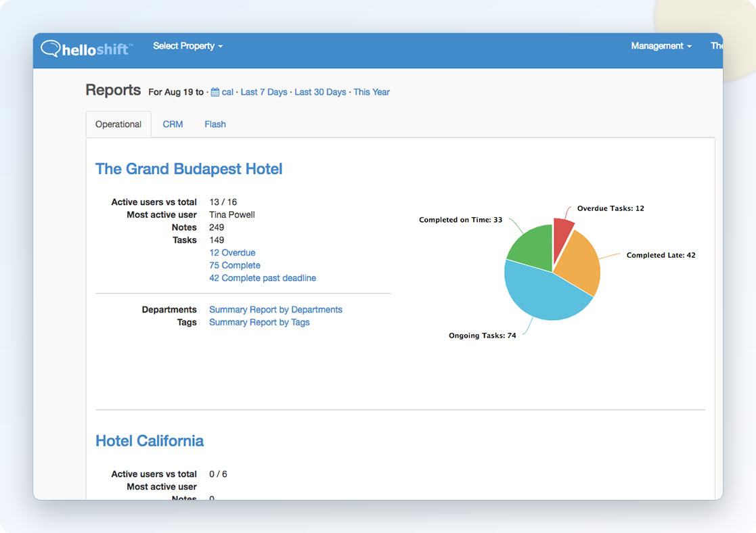The width and height of the screenshot is (756, 533).
Task: Switch to the Operational tab
Action: click(x=118, y=124)
